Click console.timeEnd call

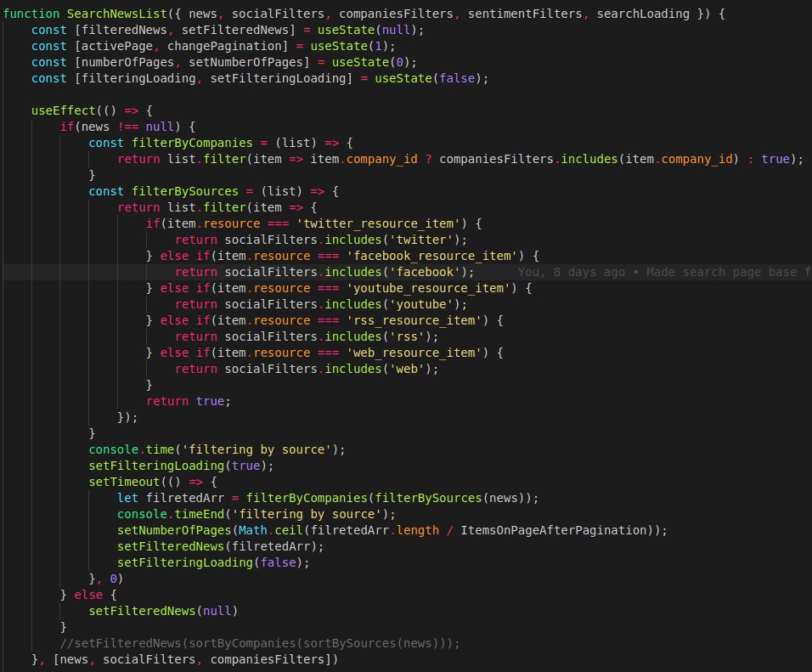click(x=256, y=514)
